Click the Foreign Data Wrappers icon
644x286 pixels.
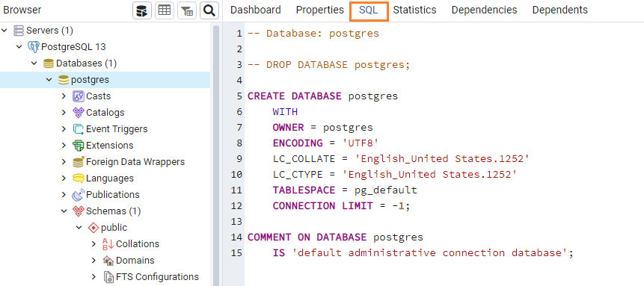[x=79, y=162]
